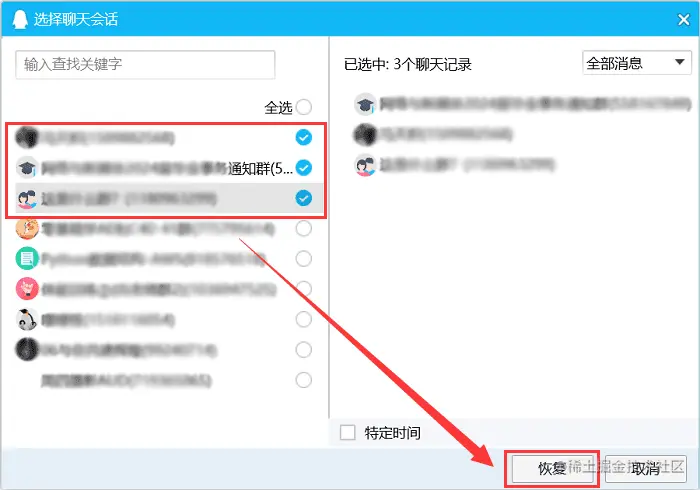
Task: Uncheck the 通知群 chat checkmark
Action: (304, 168)
